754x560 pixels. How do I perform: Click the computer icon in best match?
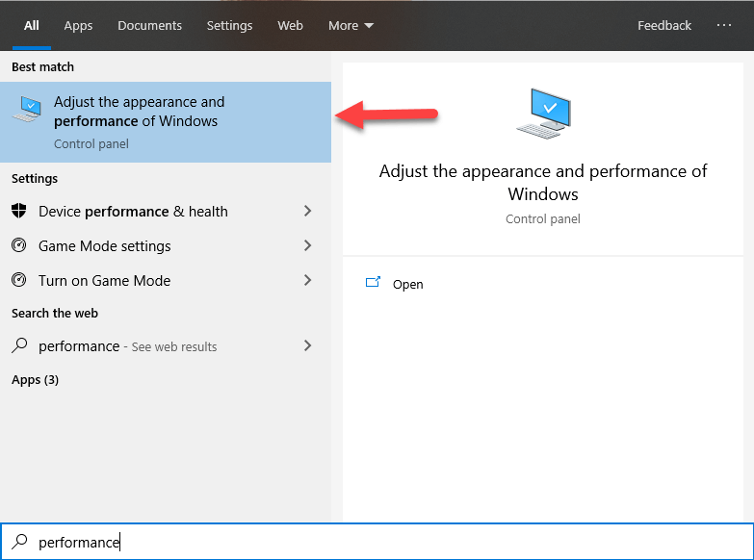[27, 109]
